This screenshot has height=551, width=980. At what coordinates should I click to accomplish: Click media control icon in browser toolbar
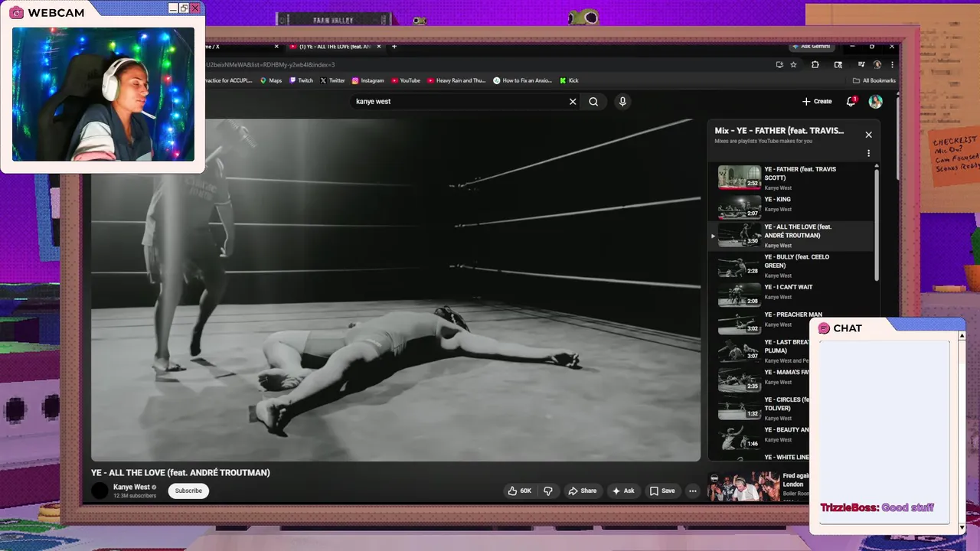[861, 65]
